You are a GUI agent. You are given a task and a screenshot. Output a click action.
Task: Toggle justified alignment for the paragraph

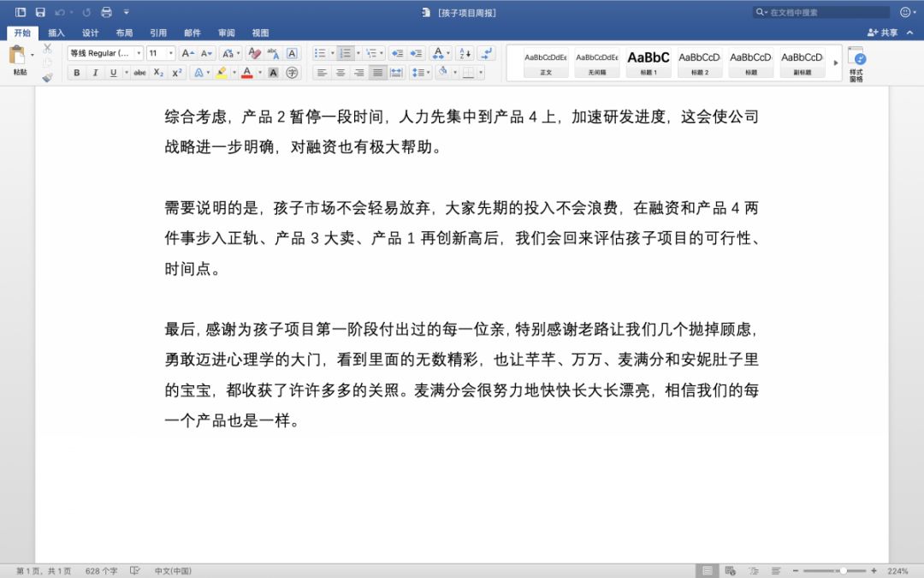(x=376, y=71)
